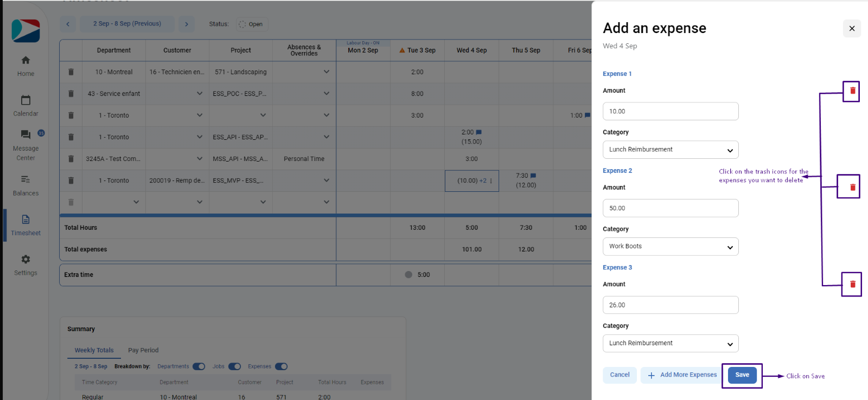Go to next week with right arrow

[186, 24]
